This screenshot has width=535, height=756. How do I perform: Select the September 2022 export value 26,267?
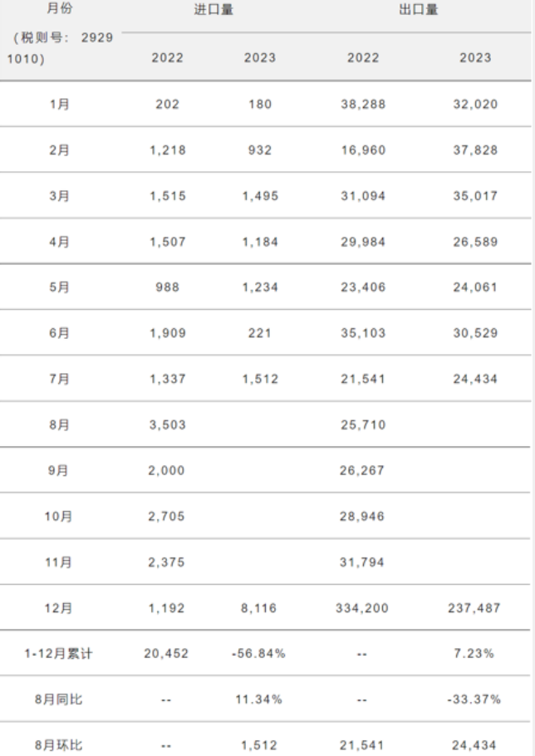coord(362,470)
